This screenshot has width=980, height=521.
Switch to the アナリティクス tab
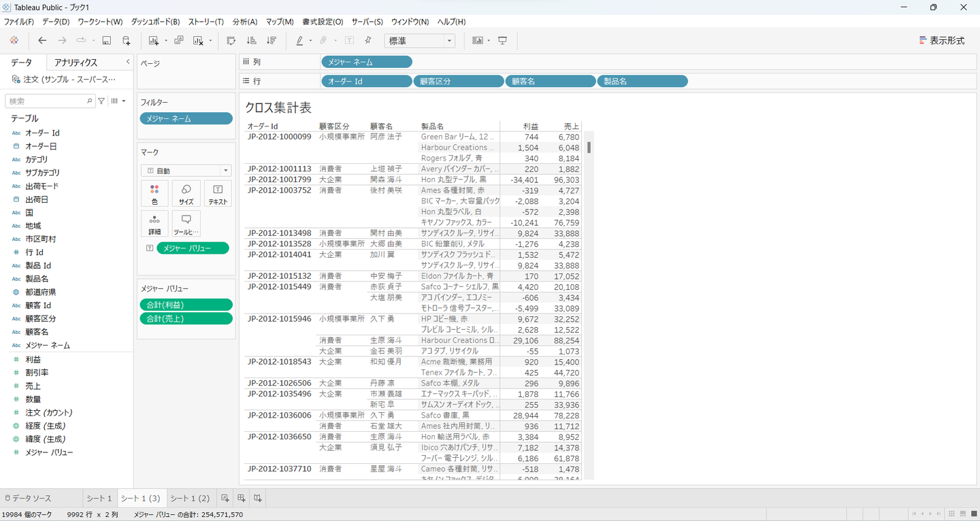click(x=76, y=63)
